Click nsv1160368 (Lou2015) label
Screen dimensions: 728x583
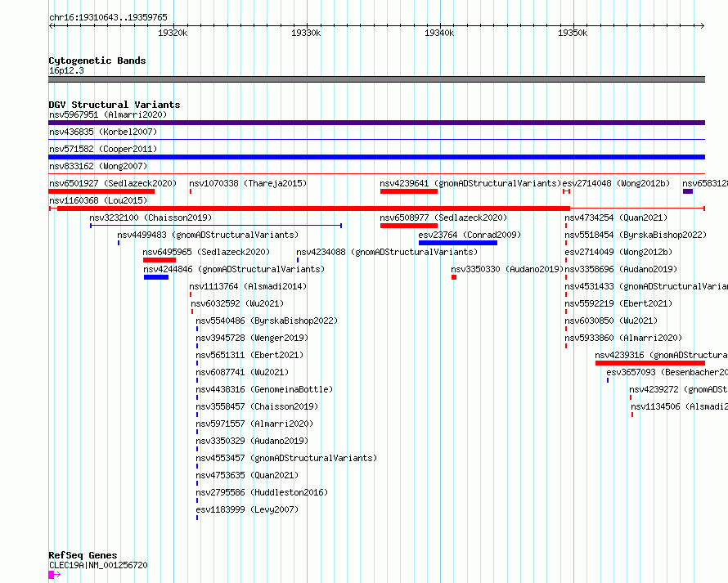[98, 200]
